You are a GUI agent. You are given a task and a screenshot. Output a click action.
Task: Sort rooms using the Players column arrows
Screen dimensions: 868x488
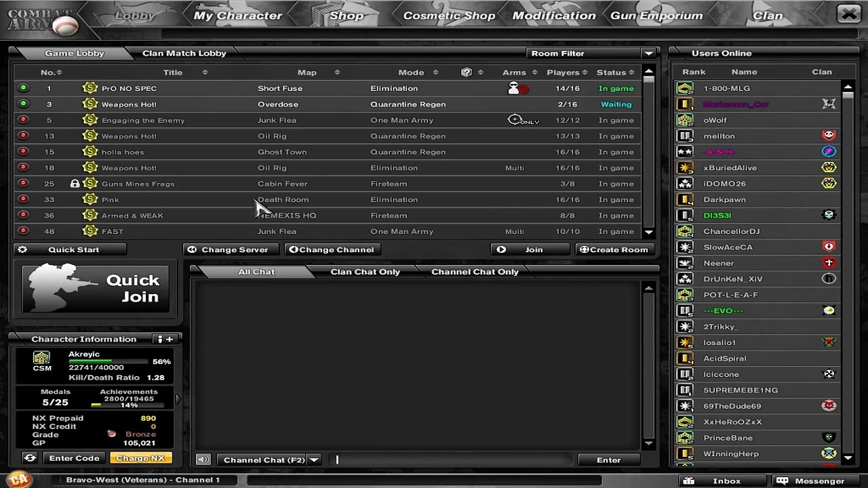point(585,73)
